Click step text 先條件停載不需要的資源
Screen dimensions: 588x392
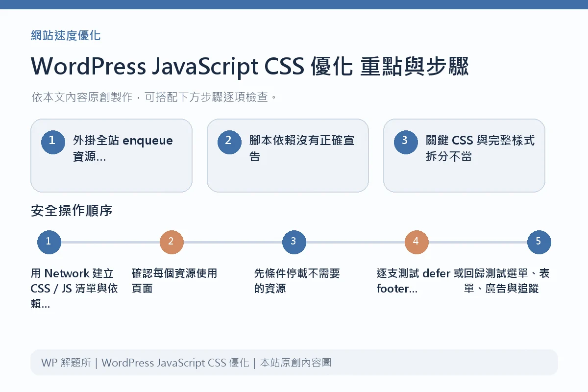pos(297,281)
